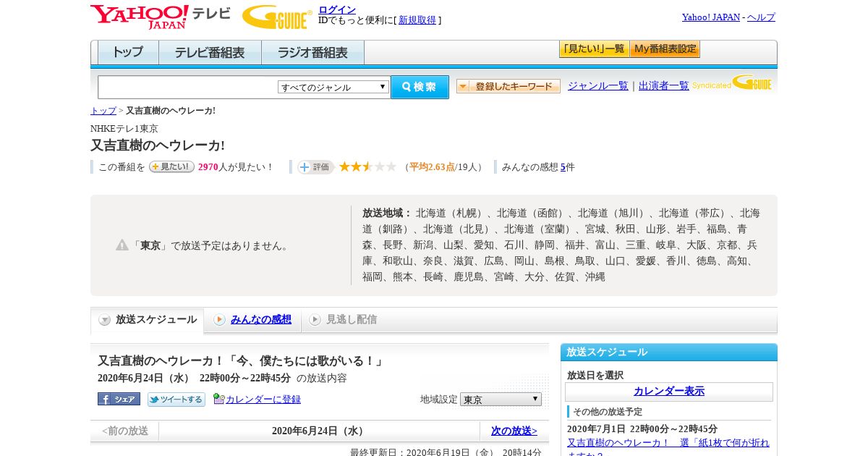Go to 次の放送> link
The height and width of the screenshot is (456, 868).
click(x=514, y=431)
